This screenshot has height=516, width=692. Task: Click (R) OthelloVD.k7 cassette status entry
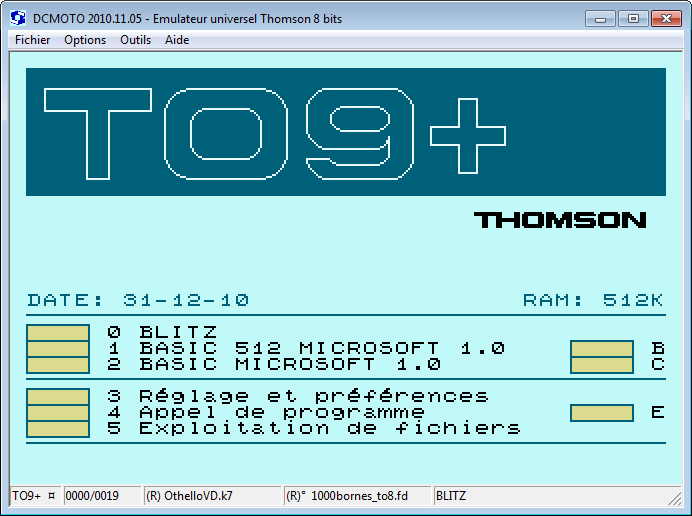click(x=212, y=496)
